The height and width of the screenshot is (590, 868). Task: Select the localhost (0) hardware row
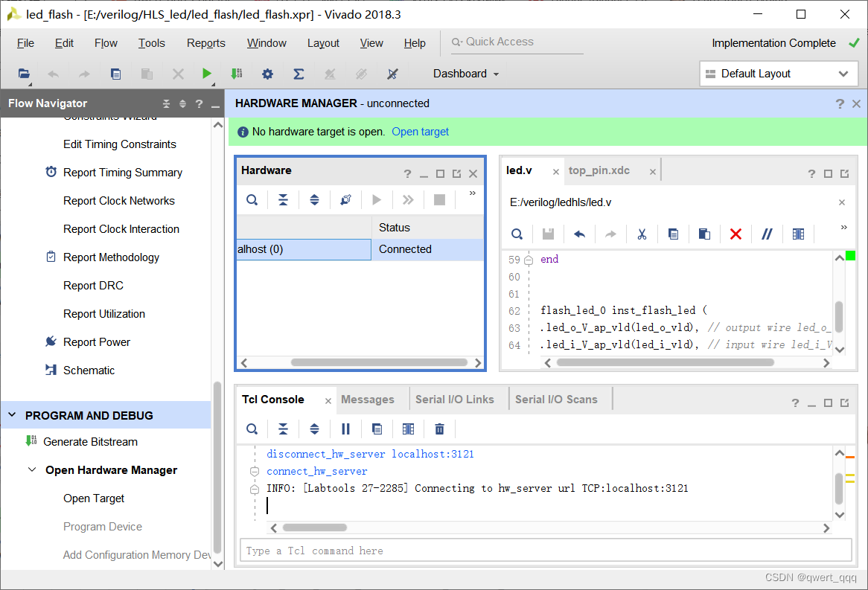tap(360, 250)
